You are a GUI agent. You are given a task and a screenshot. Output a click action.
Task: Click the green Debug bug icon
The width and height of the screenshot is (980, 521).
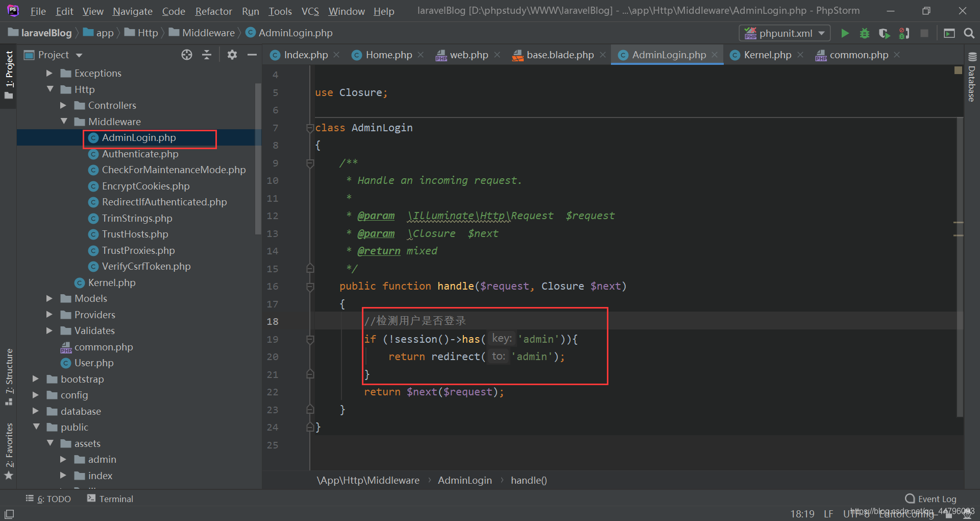864,33
